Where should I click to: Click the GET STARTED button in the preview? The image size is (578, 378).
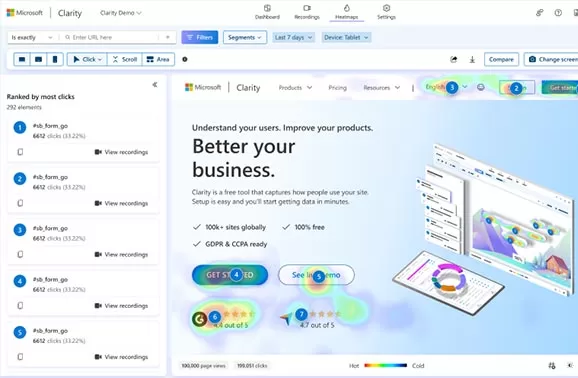pos(230,275)
